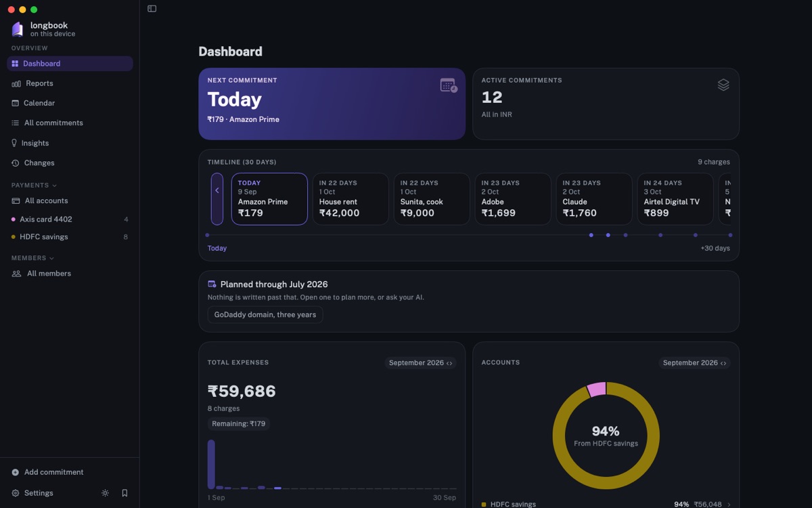Click the All accounts card icon
This screenshot has height=508, width=812.
point(16,200)
